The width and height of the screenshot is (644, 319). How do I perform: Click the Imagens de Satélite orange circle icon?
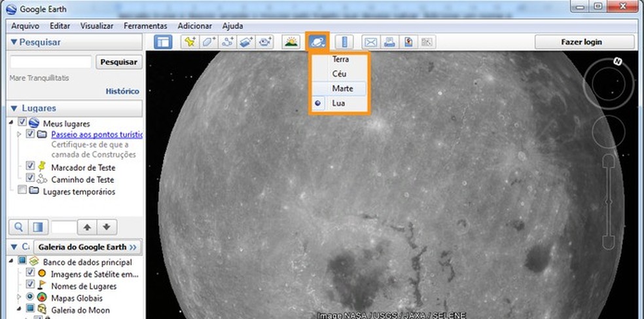42,273
